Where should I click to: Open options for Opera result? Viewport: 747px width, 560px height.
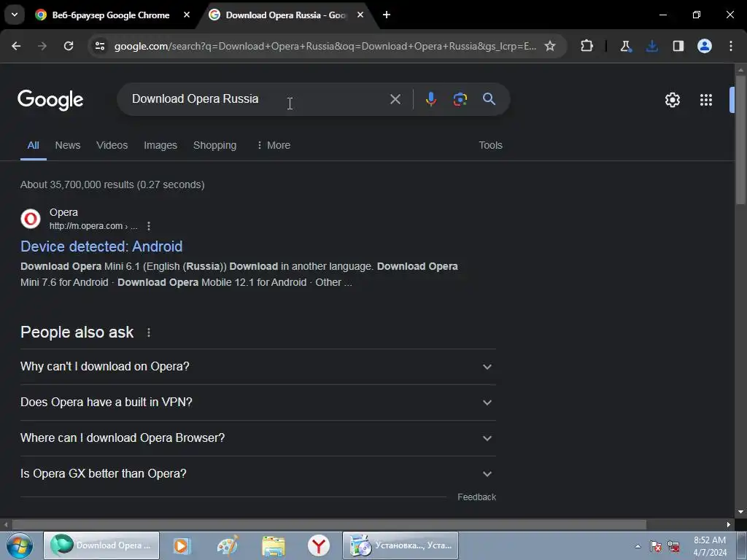click(149, 226)
